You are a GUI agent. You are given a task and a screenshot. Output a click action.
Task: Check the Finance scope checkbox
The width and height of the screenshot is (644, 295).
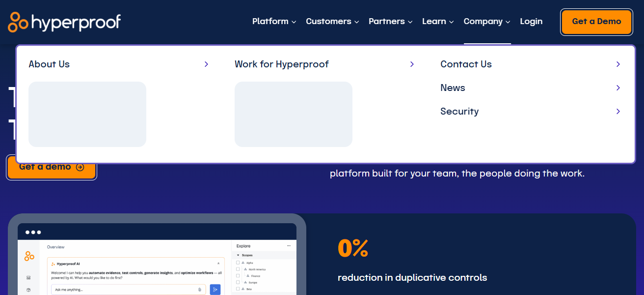click(x=238, y=276)
